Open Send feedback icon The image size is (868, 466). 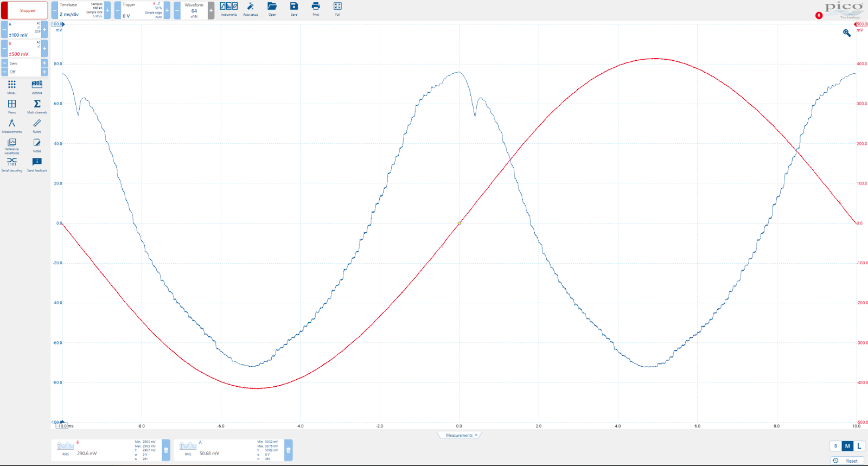[x=37, y=164]
